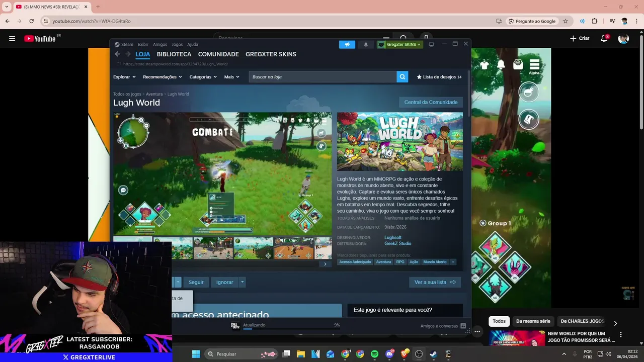Viewport: 644px width, 362px height.
Task: Switch to the BIBLIOTECA tab
Action: pyautogui.click(x=174, y=54)
